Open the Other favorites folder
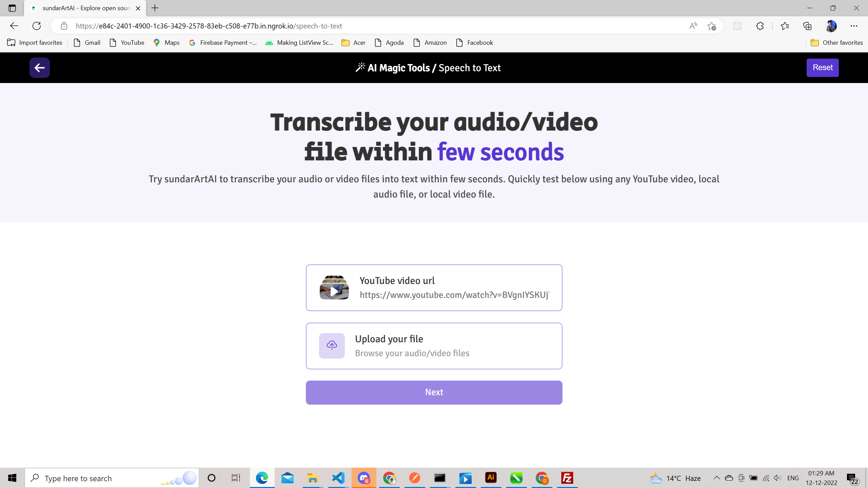868x488 pixels. coord(836,42)
